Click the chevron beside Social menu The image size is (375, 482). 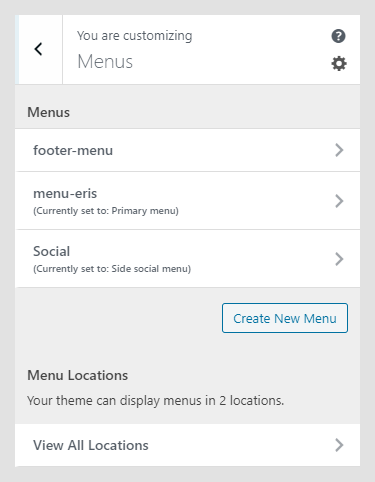click(339, 259)
